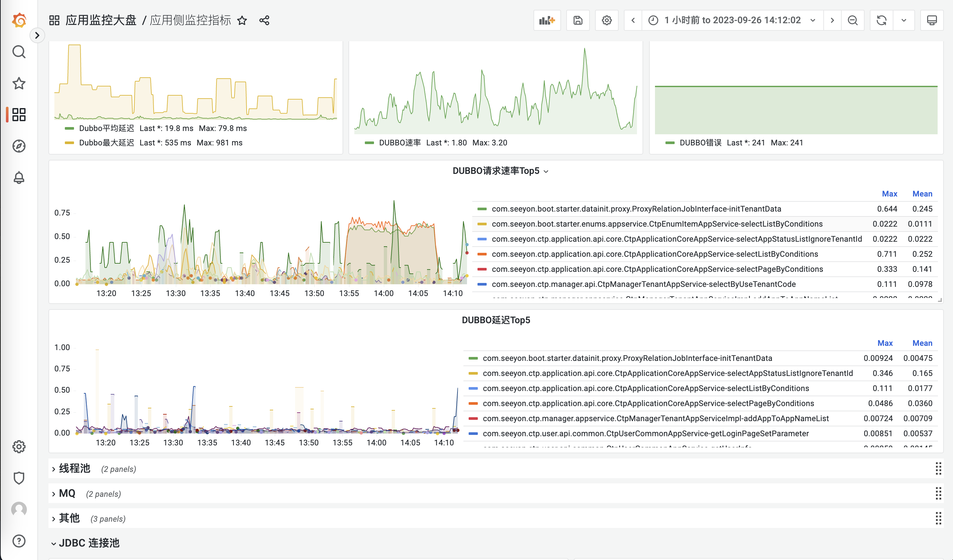Image resolution: width=953 pixels, height=560 pixels.
Task: Sort DUBBO延迟Top5 legend by Mean
Action: (922, 343)
